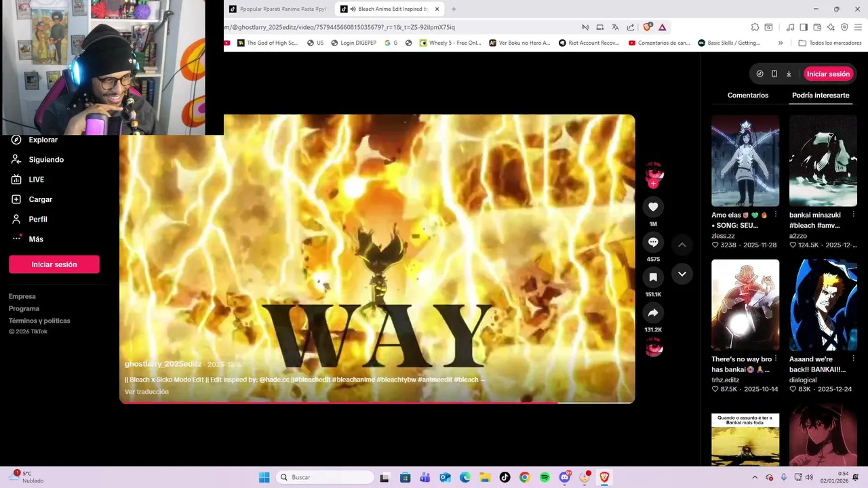The image size is (868, 488).
Task: Click the download arrow icon in top bar
Action: tap(789, 74)
